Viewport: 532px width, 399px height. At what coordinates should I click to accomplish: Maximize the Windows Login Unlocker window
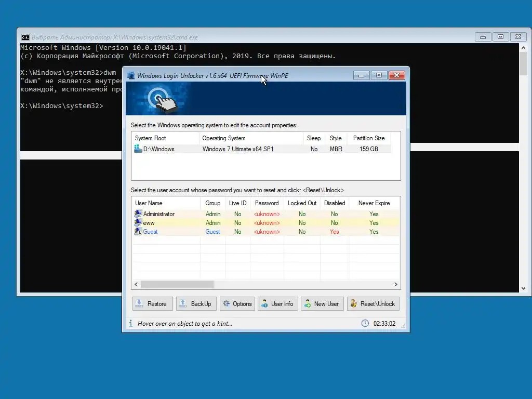[379, 75]
